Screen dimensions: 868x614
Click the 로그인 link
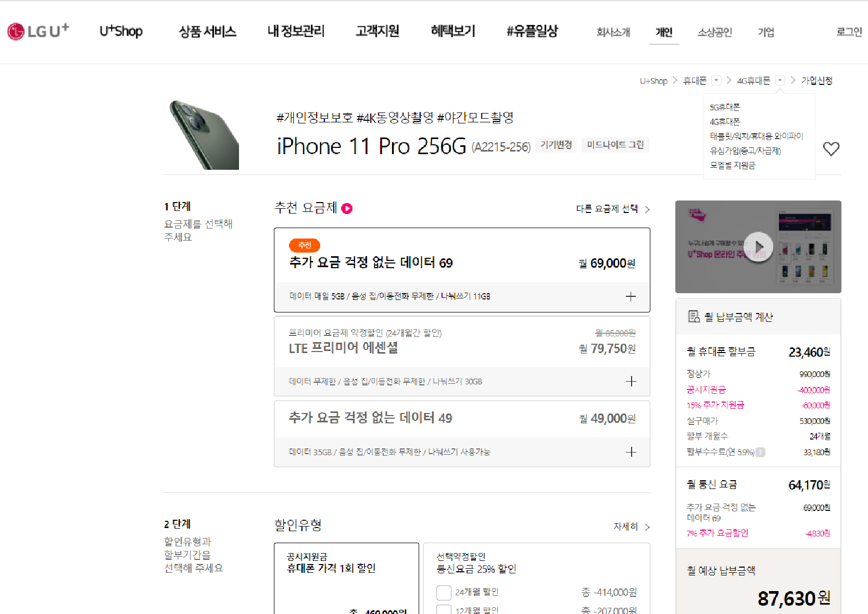[849, 32]
